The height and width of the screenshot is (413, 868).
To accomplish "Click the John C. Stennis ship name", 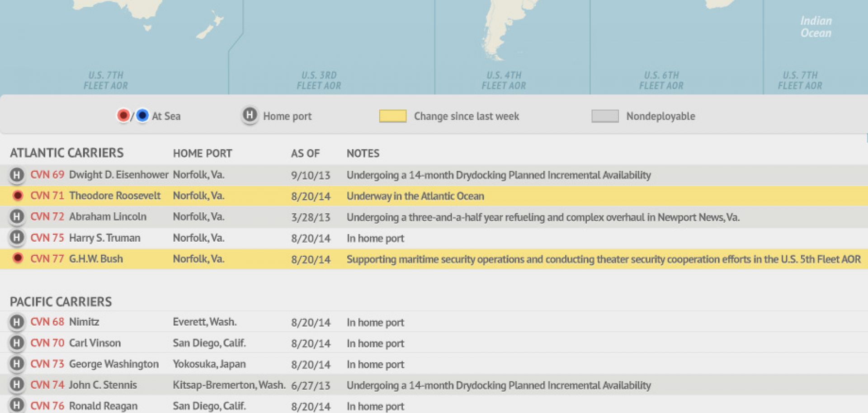I will [x=103, y=385].
